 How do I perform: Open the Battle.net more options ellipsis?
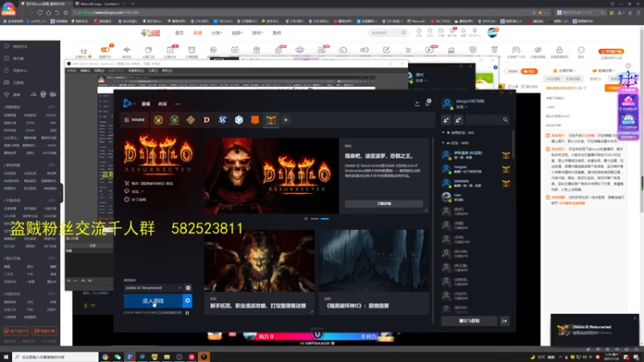click(178, 104)
